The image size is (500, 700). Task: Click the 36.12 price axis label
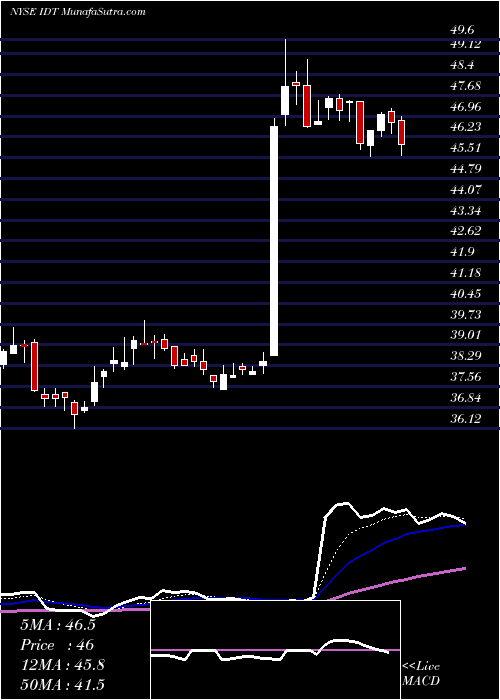[466, 418]
